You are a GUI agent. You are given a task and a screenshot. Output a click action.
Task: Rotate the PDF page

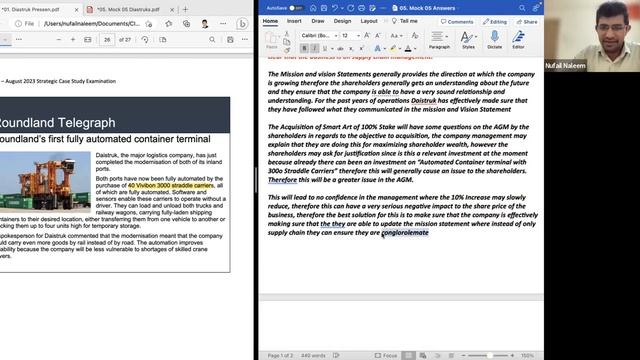[145, 40]
